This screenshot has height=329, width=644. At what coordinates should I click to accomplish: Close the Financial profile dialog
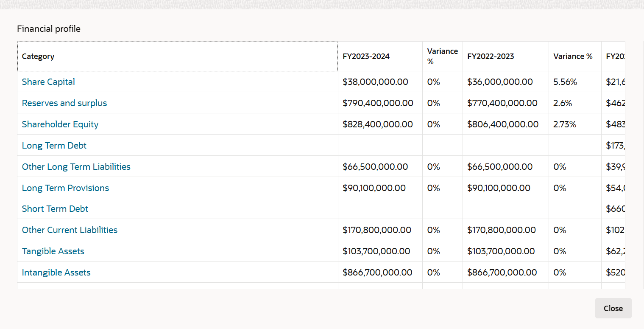pos(613,308)
